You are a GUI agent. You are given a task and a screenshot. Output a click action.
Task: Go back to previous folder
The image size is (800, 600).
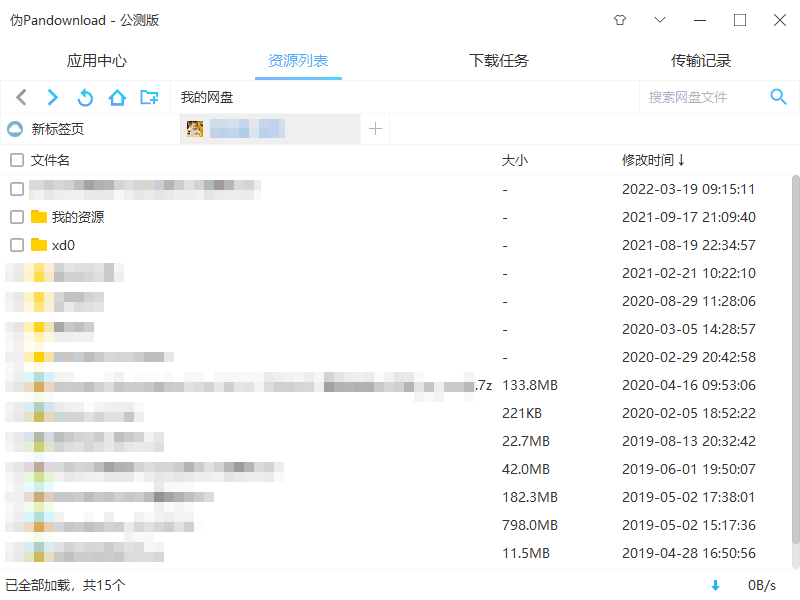coord(21,97)
